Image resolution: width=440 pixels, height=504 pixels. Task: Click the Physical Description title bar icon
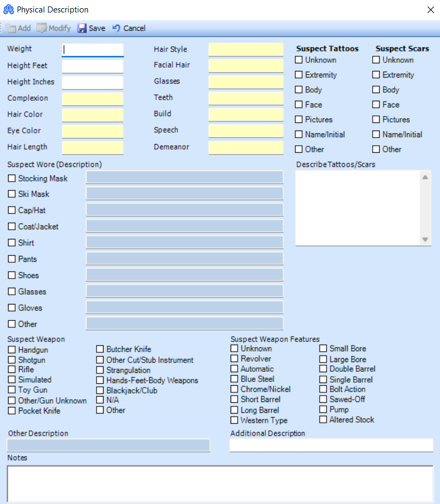(x=8, y=9)
